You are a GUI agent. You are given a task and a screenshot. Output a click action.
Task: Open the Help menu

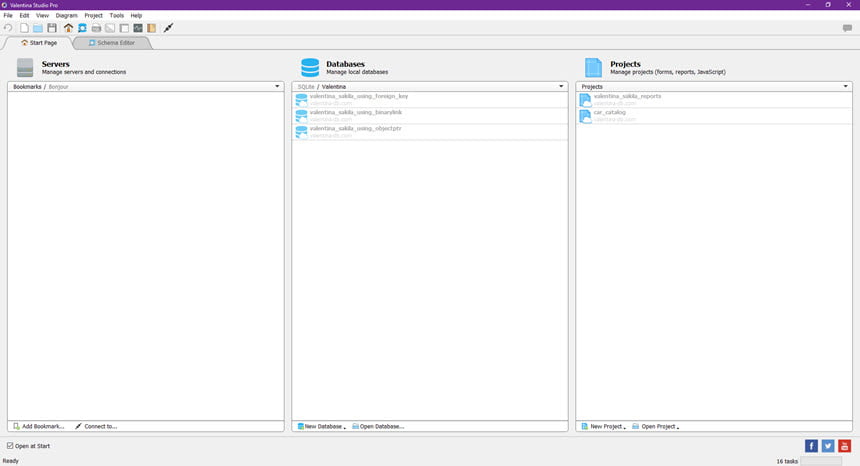(x=136, y=15)
